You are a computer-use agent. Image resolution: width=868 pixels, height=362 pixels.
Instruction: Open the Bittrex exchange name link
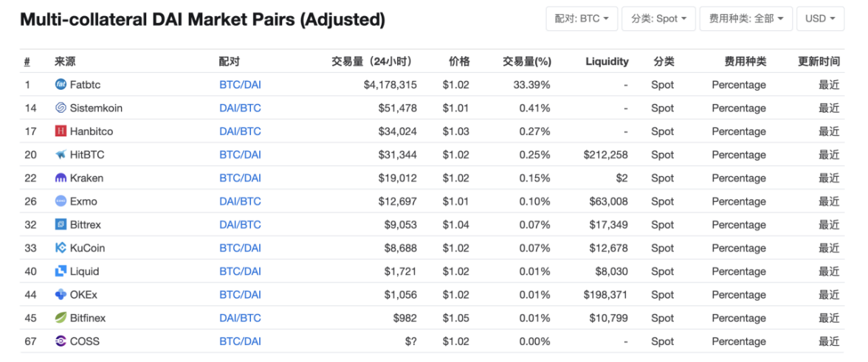(x=86, y=224)
